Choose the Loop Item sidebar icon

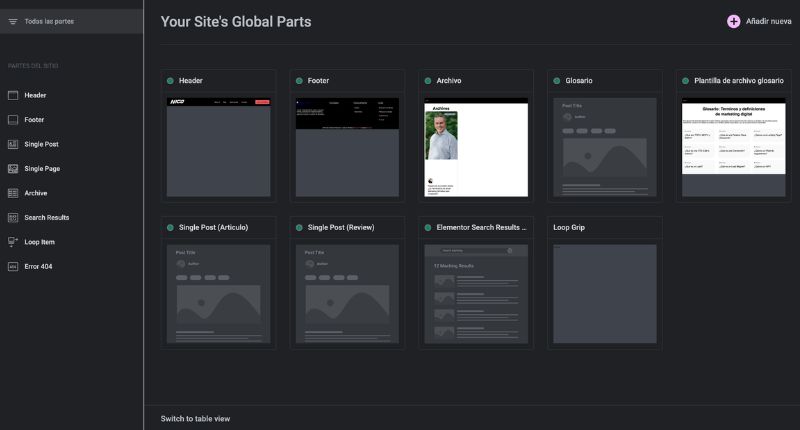tap(13, 242)
